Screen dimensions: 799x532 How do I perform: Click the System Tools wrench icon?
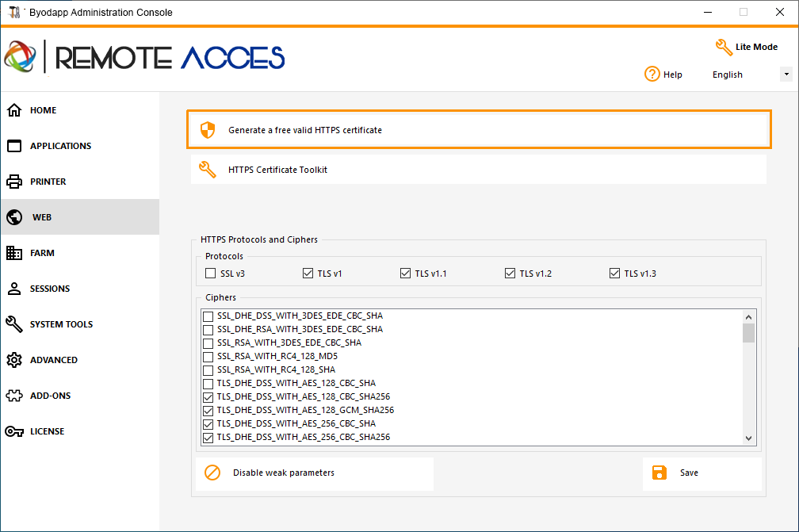(14, 324)
